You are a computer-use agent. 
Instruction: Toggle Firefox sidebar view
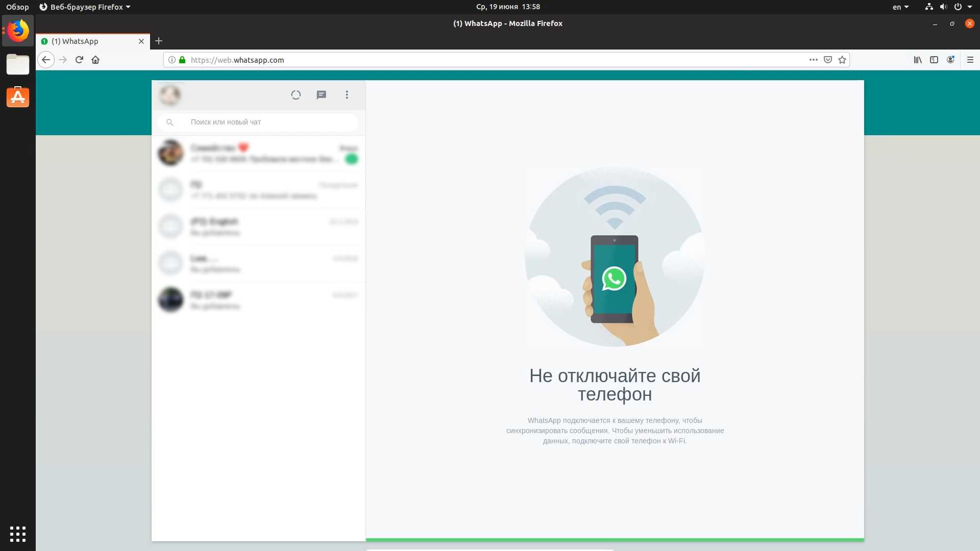coord(934,60)
